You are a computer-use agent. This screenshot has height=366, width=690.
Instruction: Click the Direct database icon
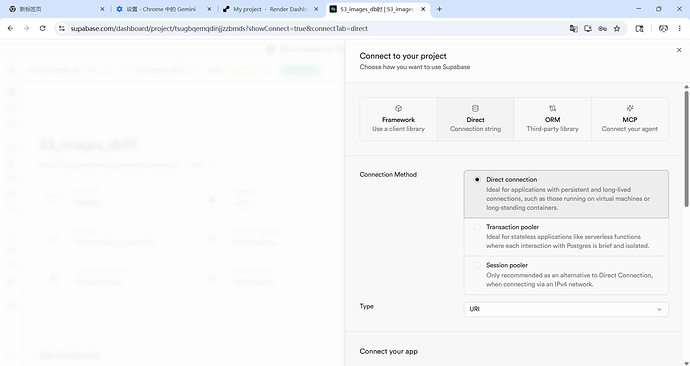point(475,108)
